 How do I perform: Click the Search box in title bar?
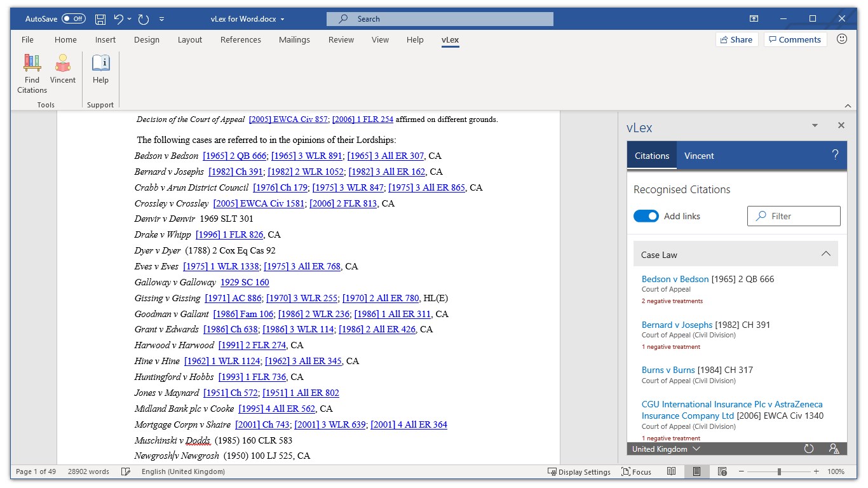440,19
